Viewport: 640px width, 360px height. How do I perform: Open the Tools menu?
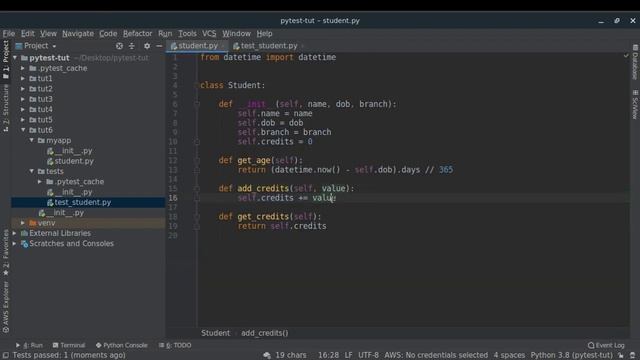click(x=187, y=33)
